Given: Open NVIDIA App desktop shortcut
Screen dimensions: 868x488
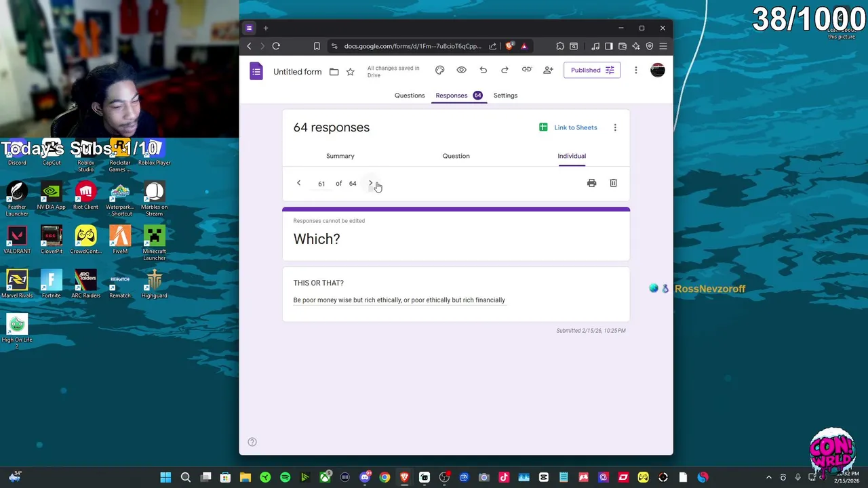Looking at the screenshot, I should [x=52, y=195].
